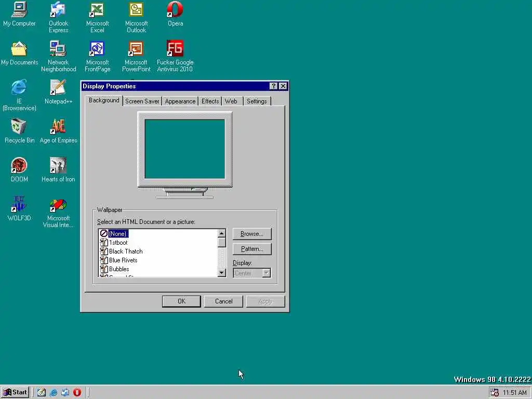Switch to the Screen Saver tab
The height and width of the screenshot is (399, 532).
(x=142, y=101)
